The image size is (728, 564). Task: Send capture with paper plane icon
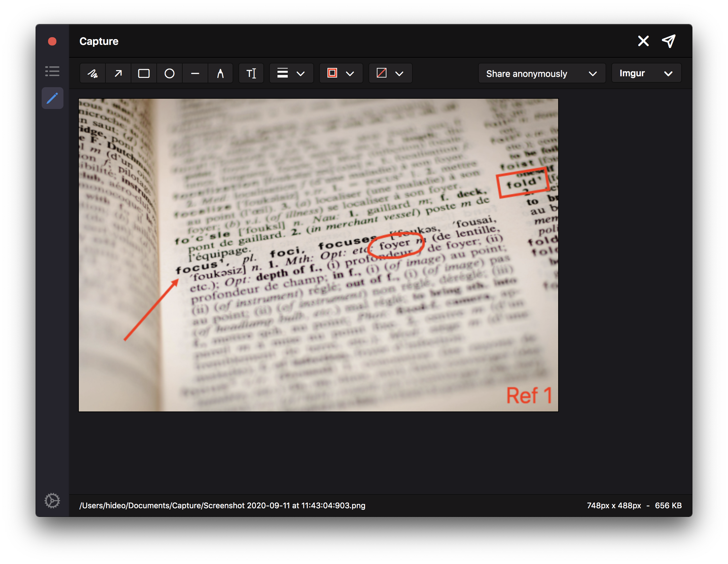click(x=669, y=41)
